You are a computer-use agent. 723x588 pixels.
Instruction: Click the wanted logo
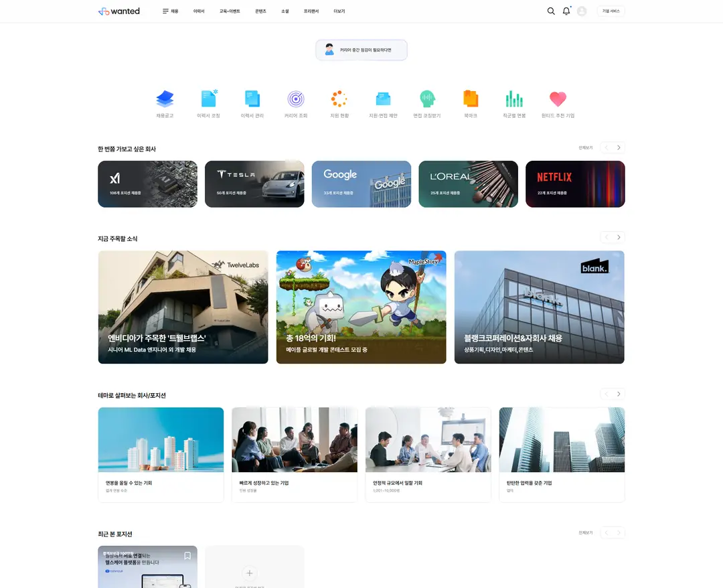pos(119,11)
